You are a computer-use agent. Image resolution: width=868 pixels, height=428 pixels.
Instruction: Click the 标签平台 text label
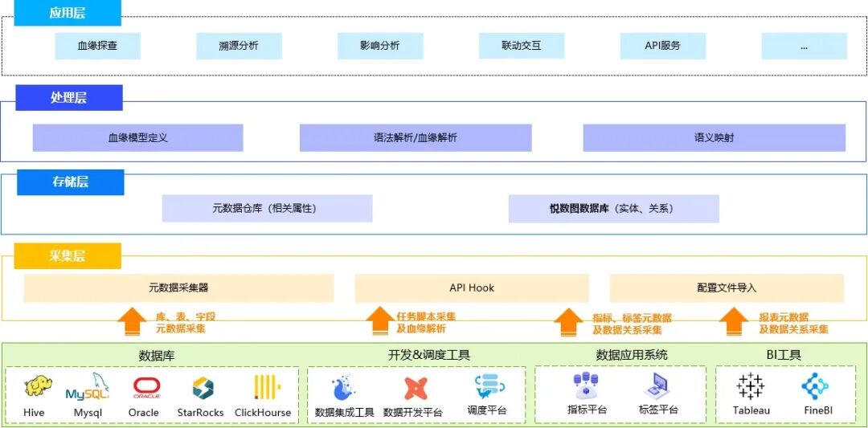click(658, 410)
